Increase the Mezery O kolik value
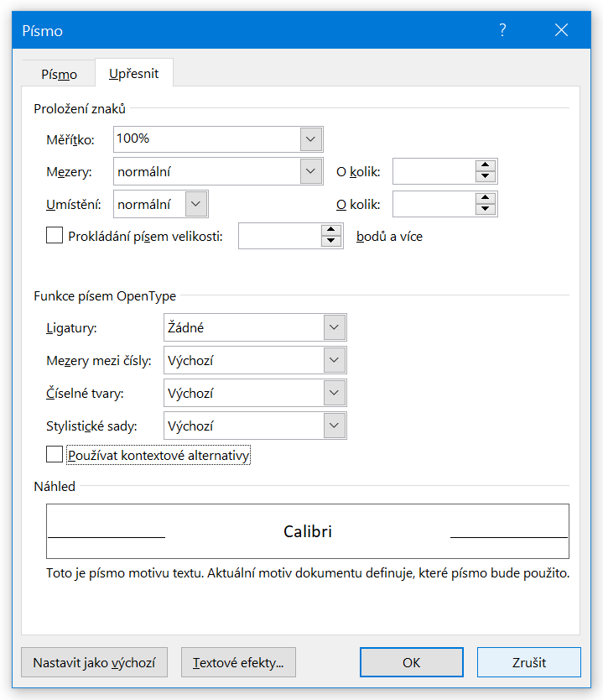 (486, 165)
